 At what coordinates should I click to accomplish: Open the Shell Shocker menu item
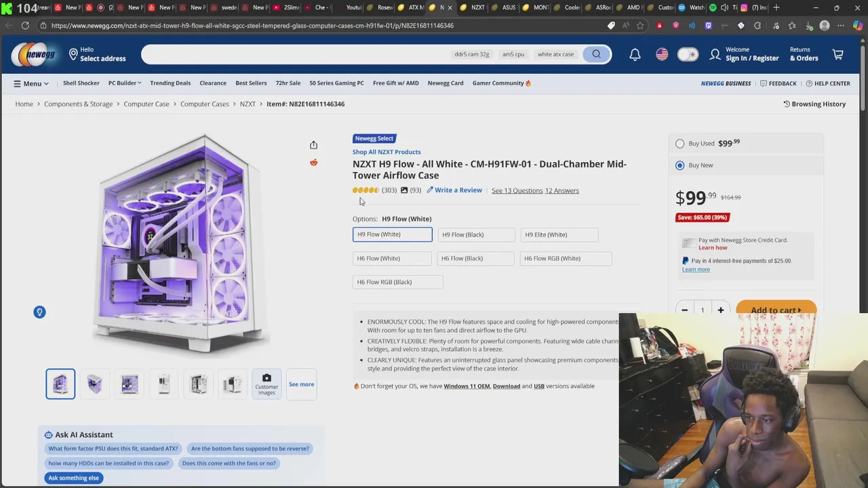[x=81, y=83]
